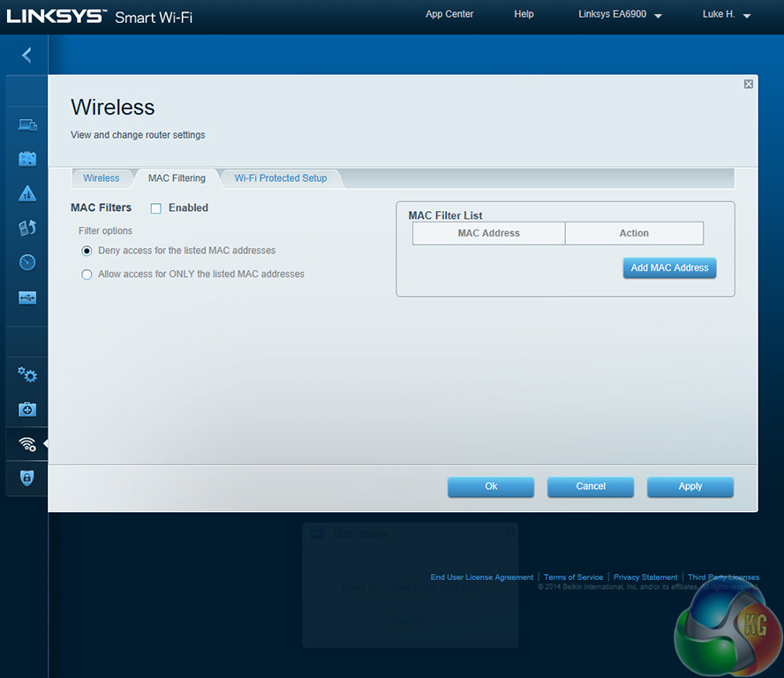Click the Add MAC Address button
The width and height of the screenshot is (784, 678).
click(x=669, y=268)
